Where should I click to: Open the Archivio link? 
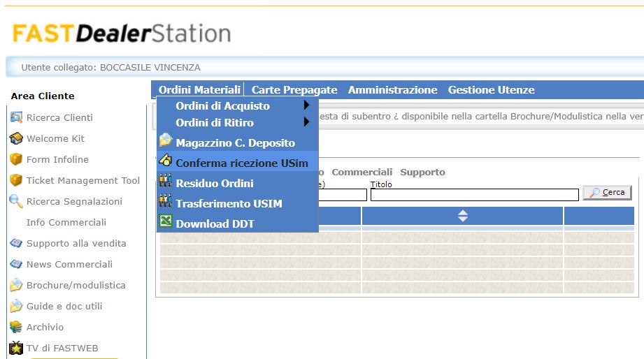45,327
